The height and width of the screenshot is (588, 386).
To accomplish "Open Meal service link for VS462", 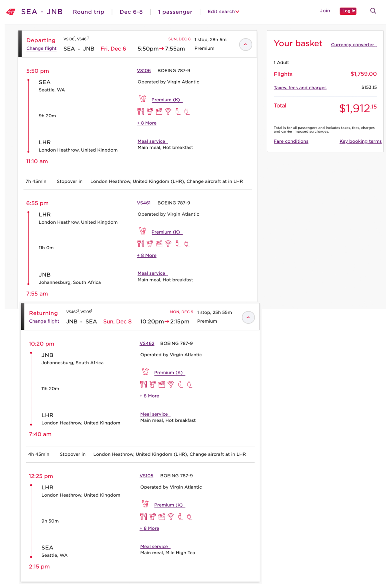I will 155,414.
